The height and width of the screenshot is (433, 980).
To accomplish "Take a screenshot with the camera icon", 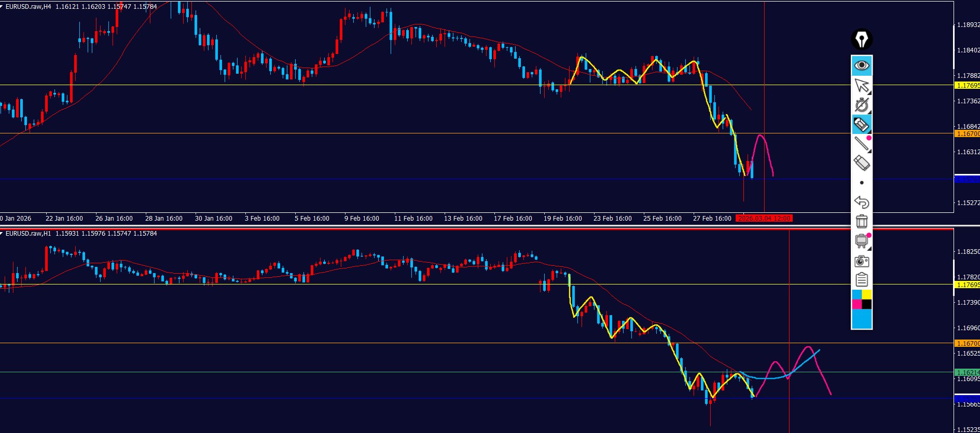I will pyautogui.click(x=862, y=261).
